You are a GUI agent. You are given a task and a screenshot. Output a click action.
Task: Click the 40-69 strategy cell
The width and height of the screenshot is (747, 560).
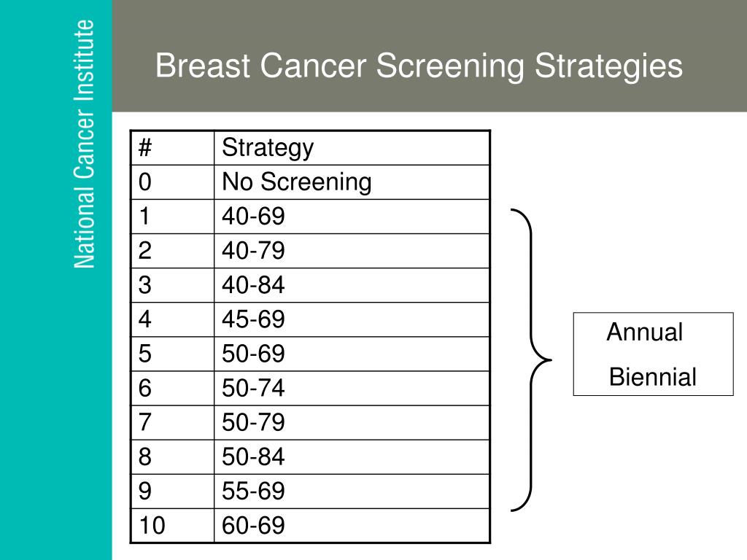[352, 217]
